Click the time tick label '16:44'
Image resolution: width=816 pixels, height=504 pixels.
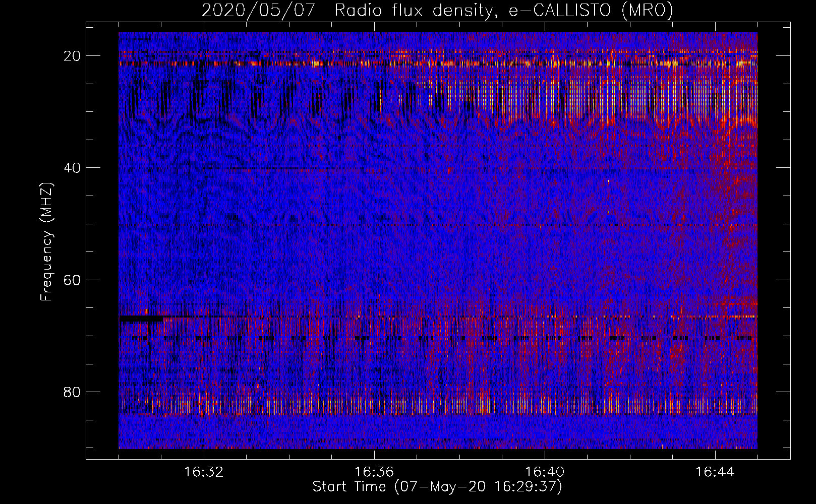point(715,472)
